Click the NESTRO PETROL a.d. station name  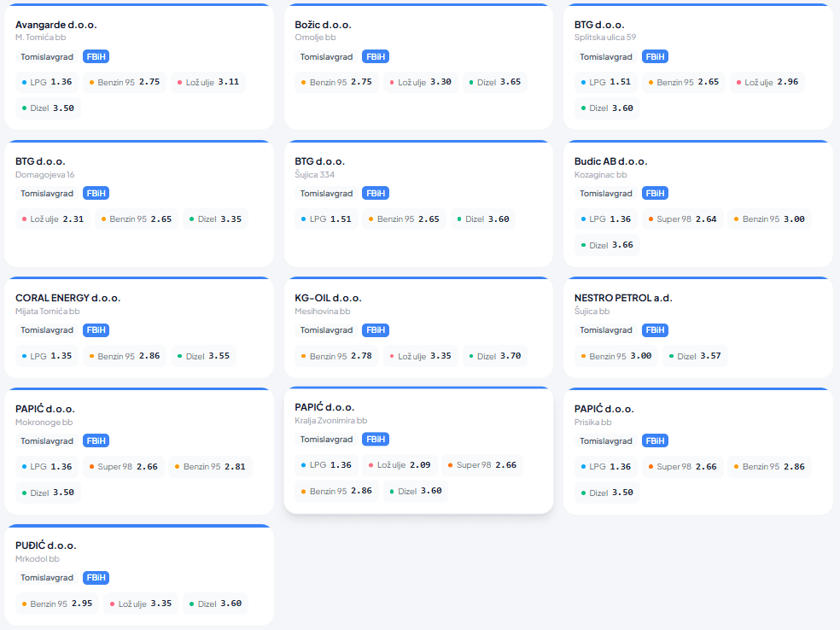tap(623, 298)
